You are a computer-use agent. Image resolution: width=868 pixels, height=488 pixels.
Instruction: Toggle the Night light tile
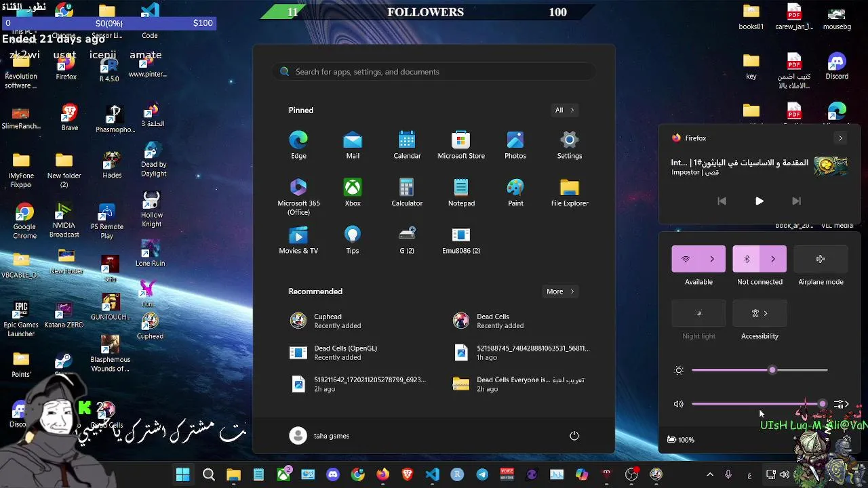(x=698, y=313)
